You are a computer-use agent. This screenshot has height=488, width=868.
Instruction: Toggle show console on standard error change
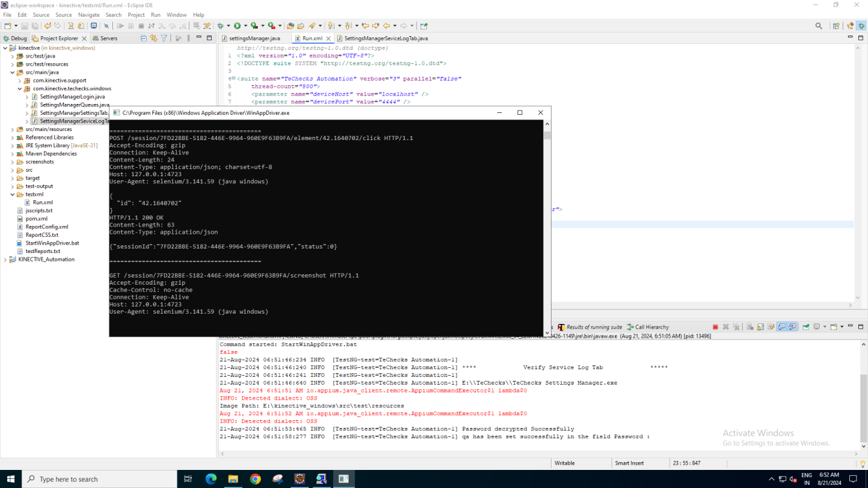(x=792, y=327)
